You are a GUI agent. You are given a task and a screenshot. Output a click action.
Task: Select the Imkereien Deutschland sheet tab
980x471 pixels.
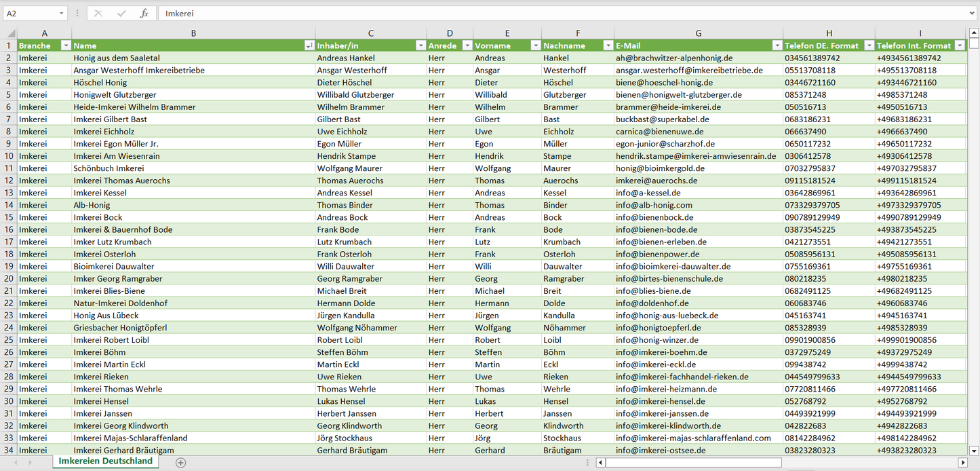105,461
